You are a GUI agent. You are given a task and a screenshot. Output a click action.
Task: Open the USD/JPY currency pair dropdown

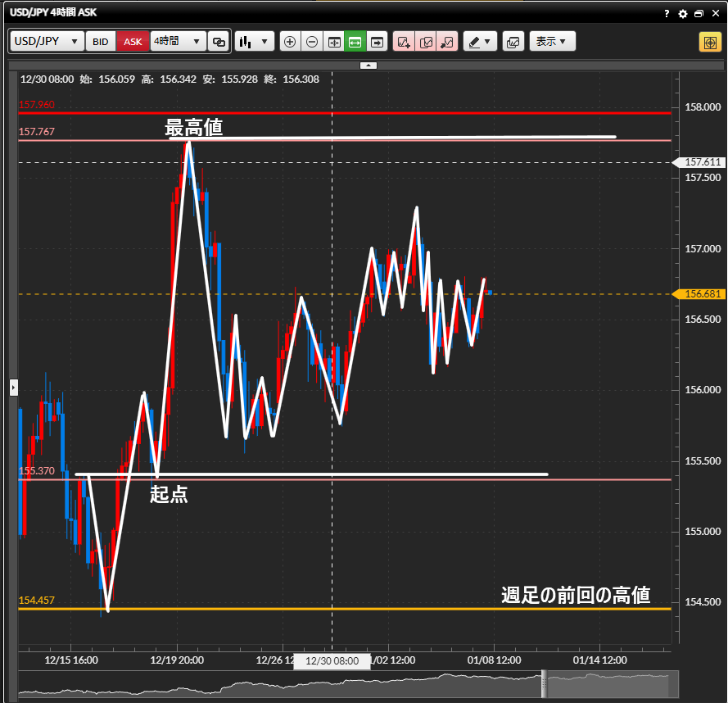[47, 42]
